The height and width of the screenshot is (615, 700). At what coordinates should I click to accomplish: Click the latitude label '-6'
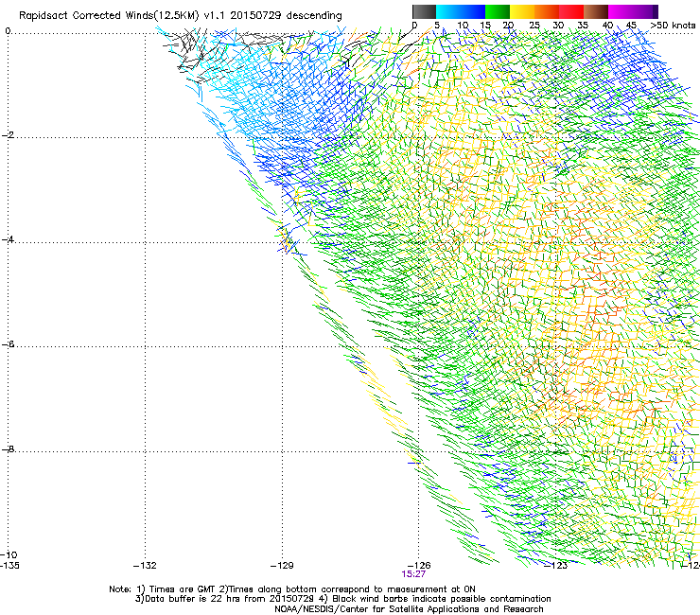point(8,343)
